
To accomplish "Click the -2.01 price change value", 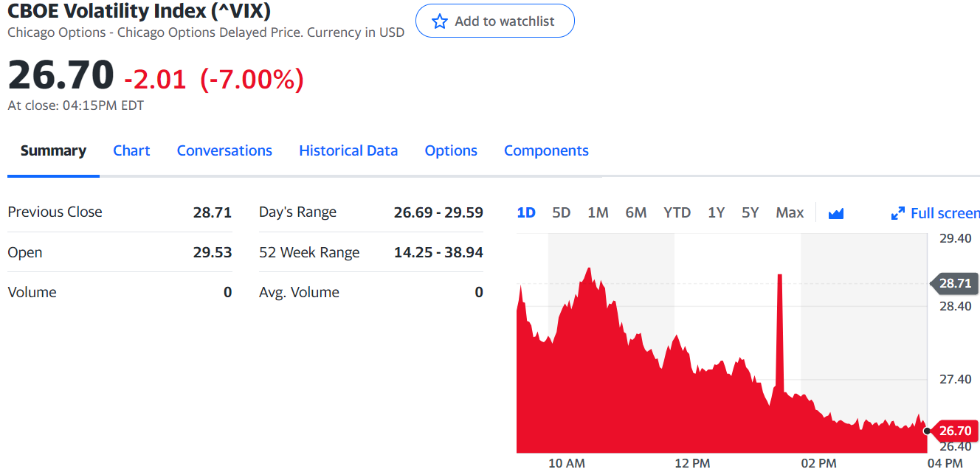I will click(x=155, y=78).
